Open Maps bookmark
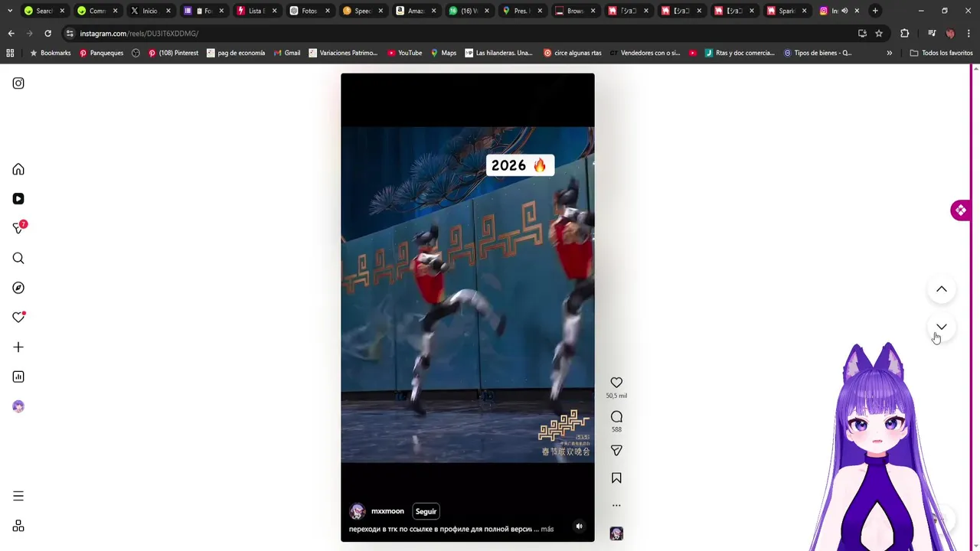Viewport: 980px width, 551px height. pyautogui.click(x=443, y=53)
